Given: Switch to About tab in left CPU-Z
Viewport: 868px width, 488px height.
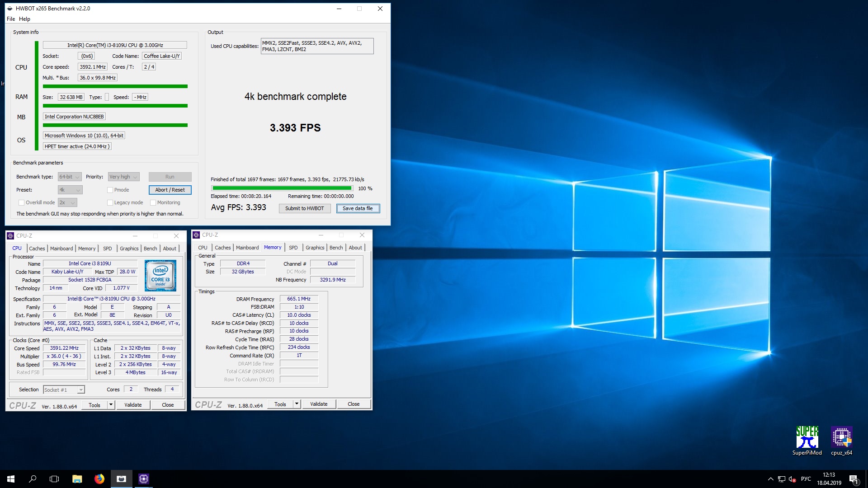Looking at the screenshot, I should [170, 249].
